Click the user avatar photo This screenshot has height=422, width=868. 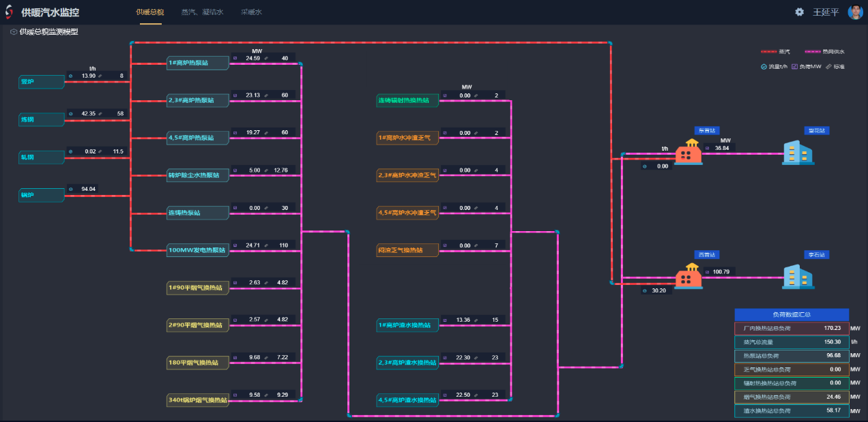click(855, 12)
